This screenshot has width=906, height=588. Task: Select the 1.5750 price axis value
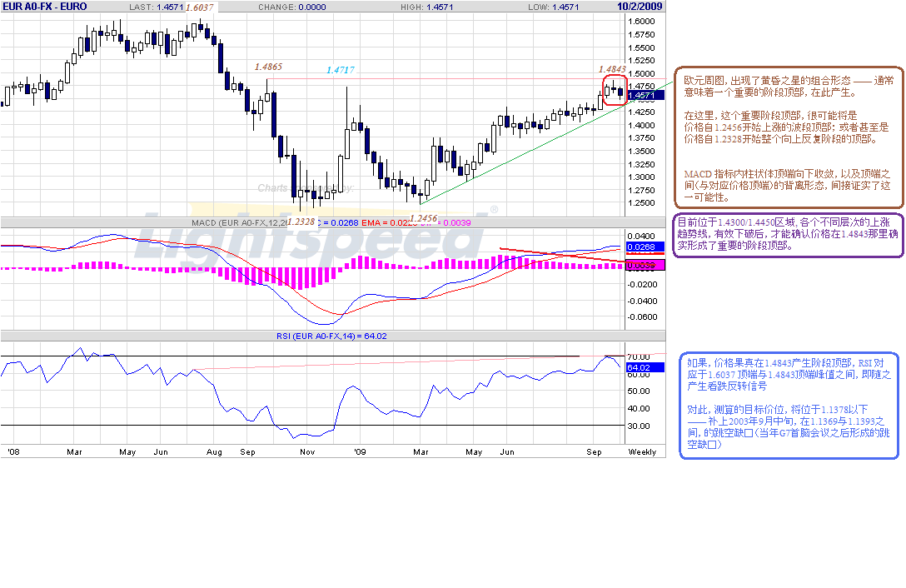point(641,35)
